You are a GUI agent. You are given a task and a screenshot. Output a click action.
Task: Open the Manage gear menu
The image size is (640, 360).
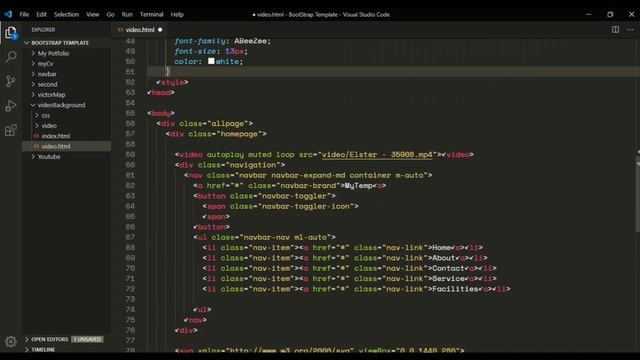click(11, 341)
